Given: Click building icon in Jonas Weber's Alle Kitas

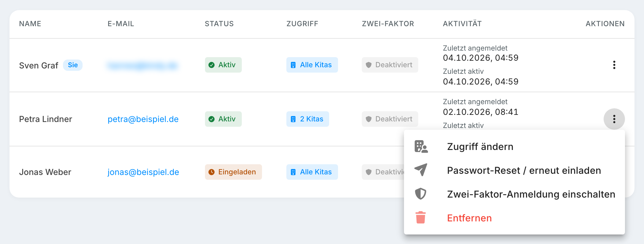Looking at the screenshot, I should click(293, 172).
